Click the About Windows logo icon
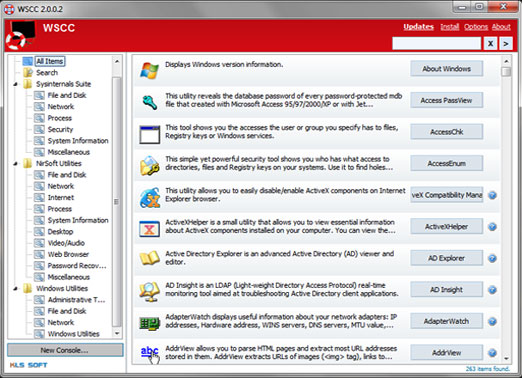This screenshot has height=378, width=522. [149, 70]
